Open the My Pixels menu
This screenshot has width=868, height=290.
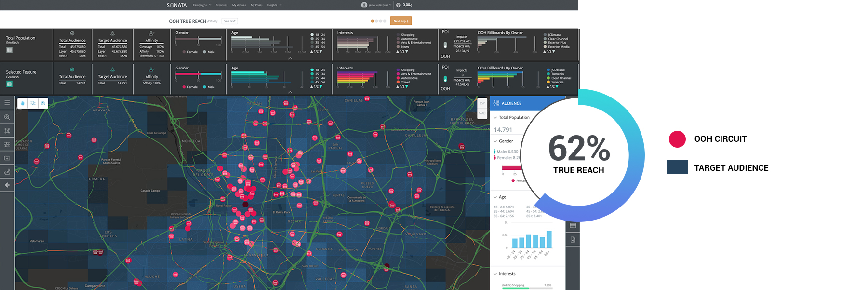click(256, 5)
